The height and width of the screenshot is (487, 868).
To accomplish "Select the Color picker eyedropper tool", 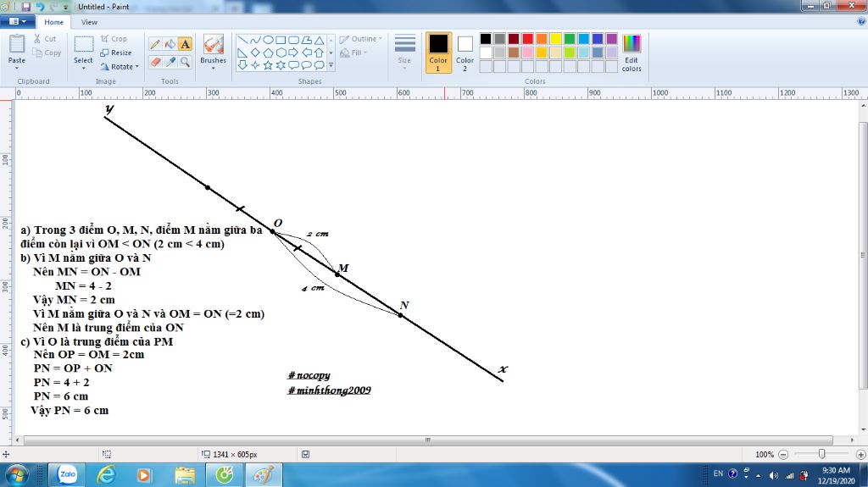I will 170,62.
